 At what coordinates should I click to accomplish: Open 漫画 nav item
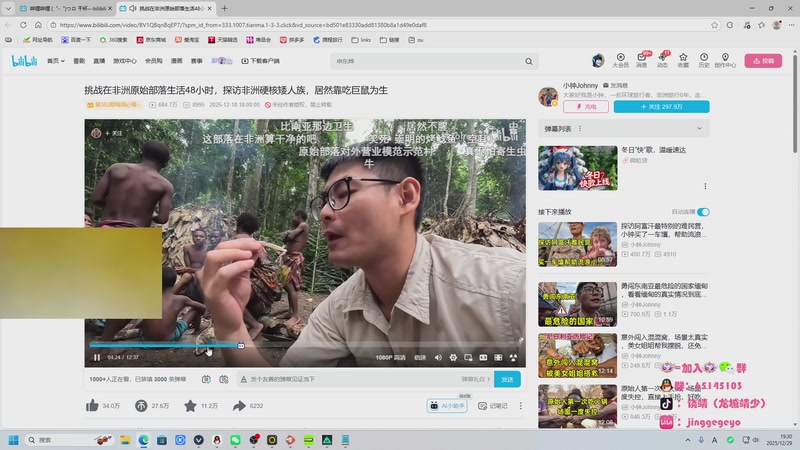tap(177, 61)
